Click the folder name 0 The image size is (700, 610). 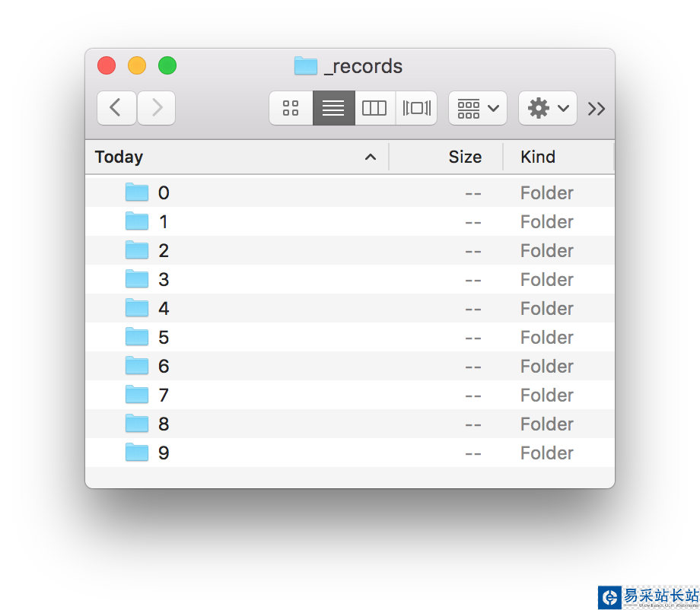point(164,192)
